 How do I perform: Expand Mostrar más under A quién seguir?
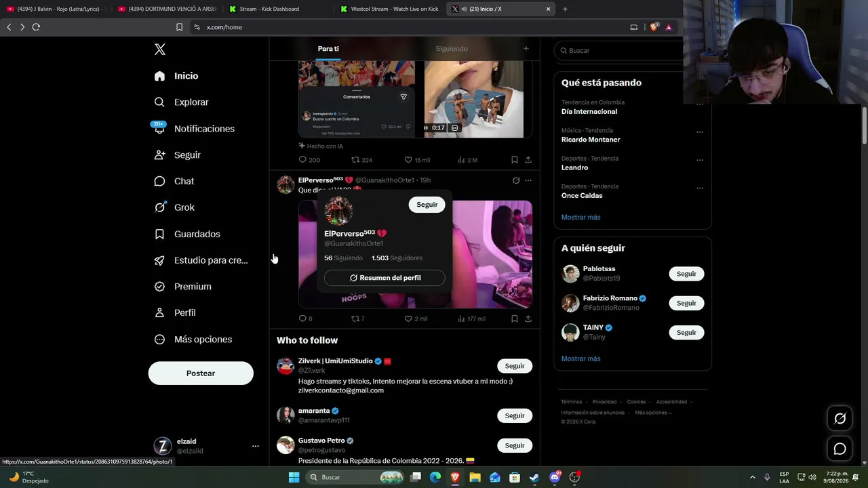581,359
